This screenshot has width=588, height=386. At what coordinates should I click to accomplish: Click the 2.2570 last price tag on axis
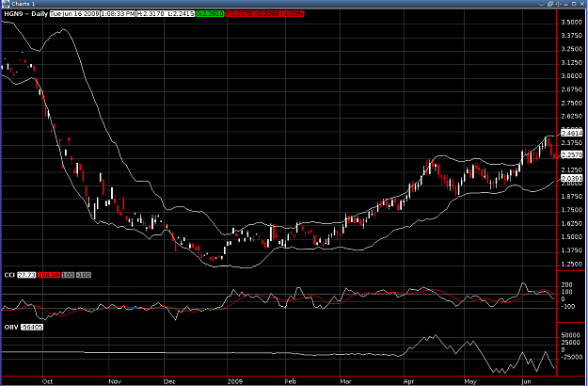[x=572, y=154]
